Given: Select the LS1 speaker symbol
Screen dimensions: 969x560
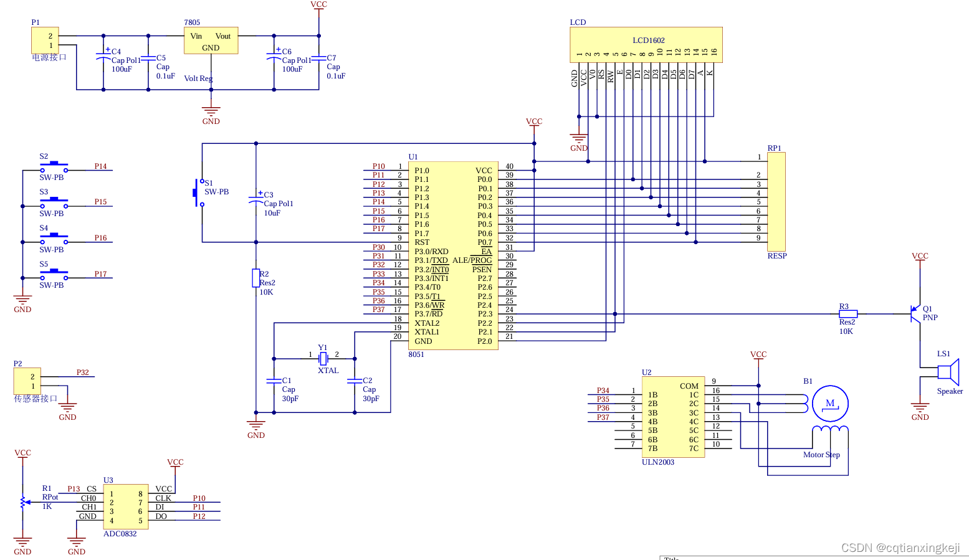Looking at the screenshot, I should click(948, 373).
